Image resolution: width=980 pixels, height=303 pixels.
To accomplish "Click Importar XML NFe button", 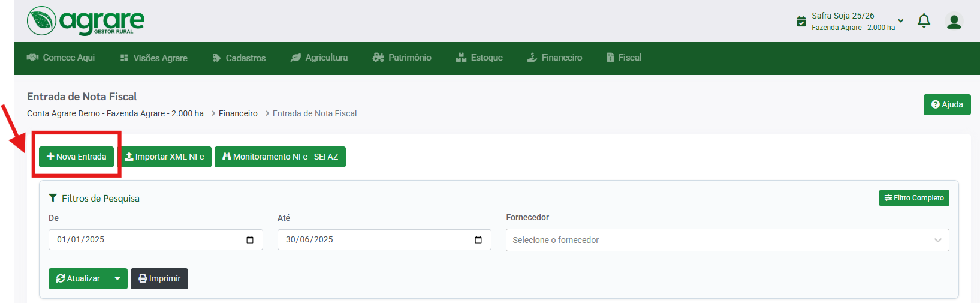I will [164, 157].
